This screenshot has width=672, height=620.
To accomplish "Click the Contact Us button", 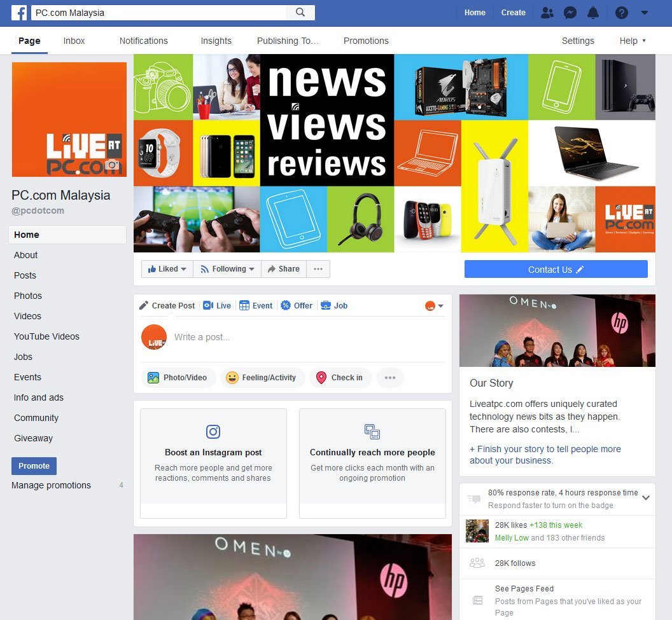I will coord(556,270).
